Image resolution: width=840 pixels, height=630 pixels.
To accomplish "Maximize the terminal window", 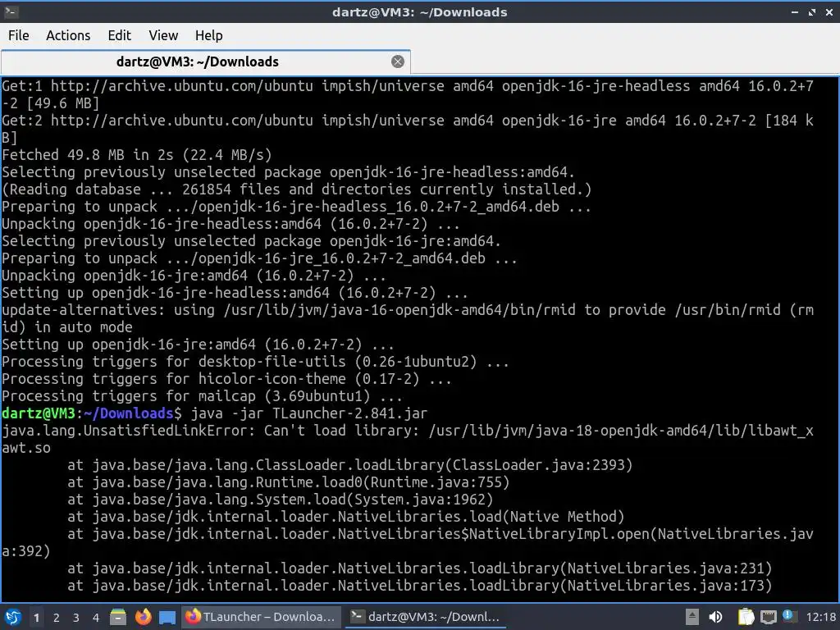I will [812, 11].
